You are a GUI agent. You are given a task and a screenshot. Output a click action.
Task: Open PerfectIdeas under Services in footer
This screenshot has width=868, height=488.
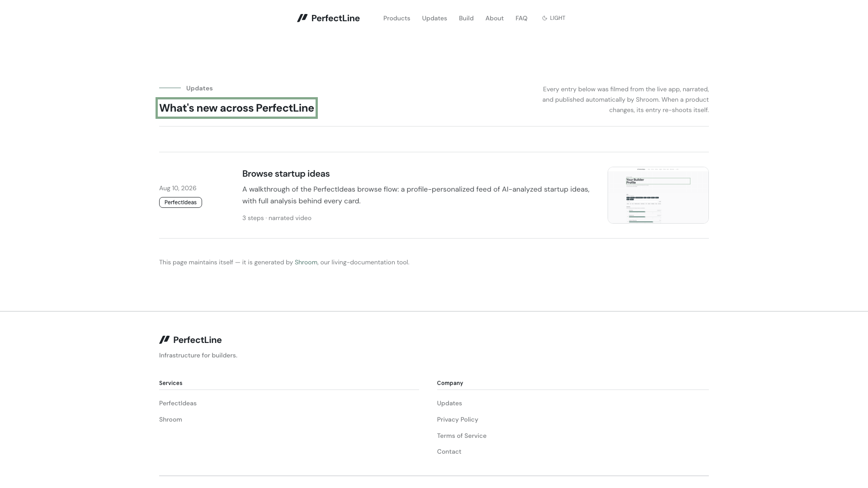pos(178,403)
